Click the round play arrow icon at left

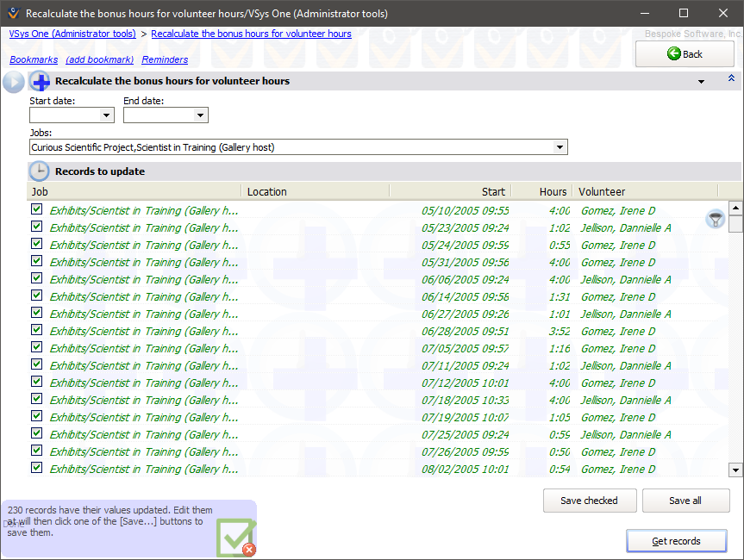coord(14,82)
